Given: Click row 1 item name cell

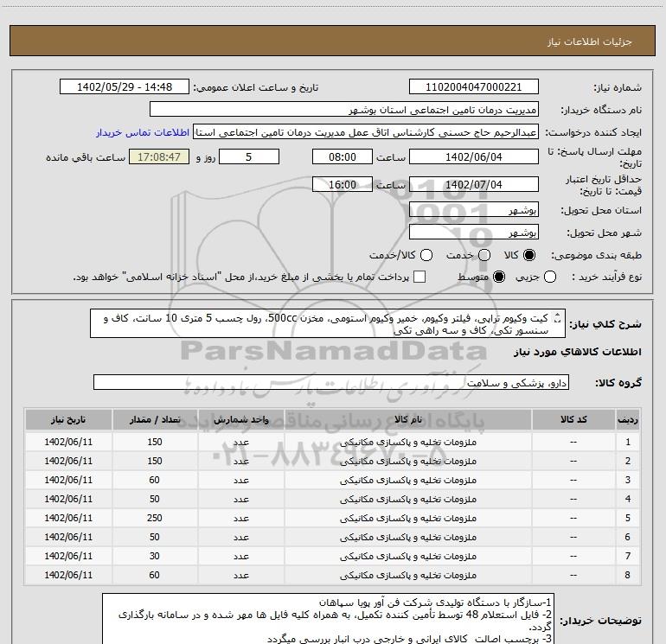Looking at the screenshot, I should 407,442.
